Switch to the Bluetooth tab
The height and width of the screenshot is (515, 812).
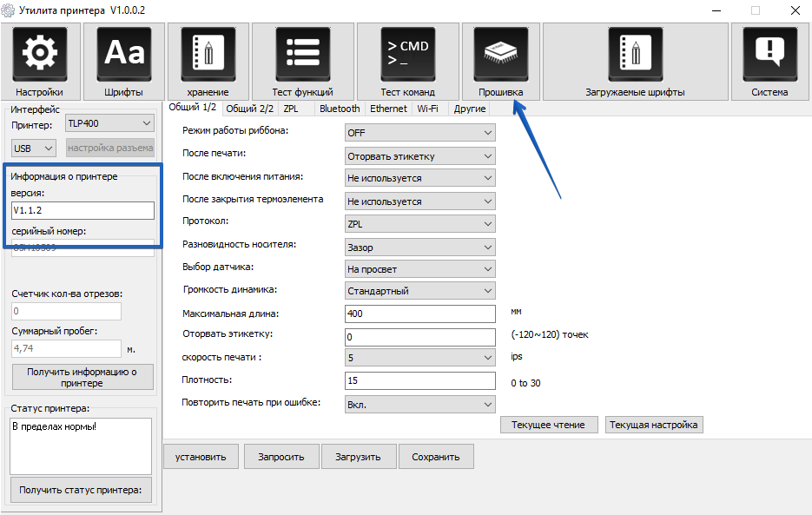pyautogui.click(x=339, y=109)
